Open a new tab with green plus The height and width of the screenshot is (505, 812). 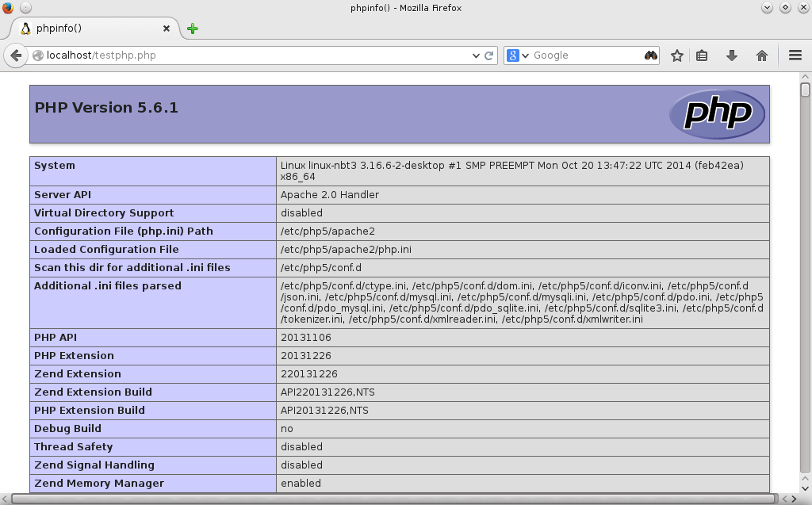pyautogui.click(x=193, y=29)
